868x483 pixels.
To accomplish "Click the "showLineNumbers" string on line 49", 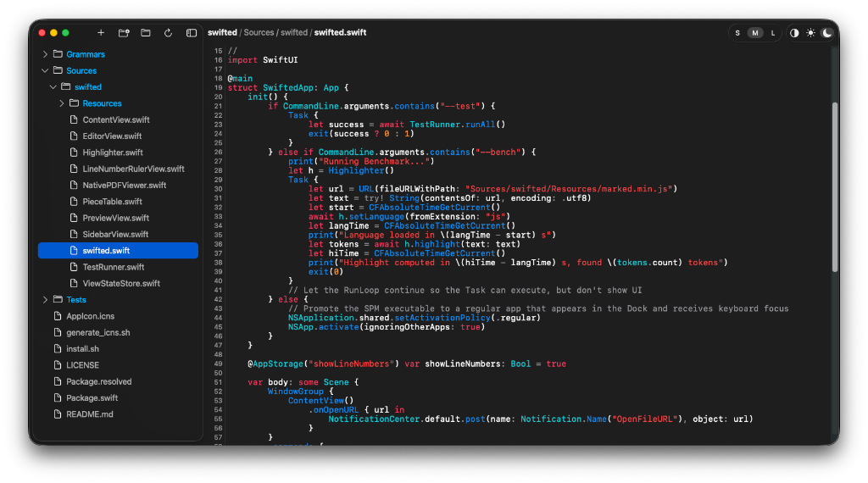I will click(352, 364).
